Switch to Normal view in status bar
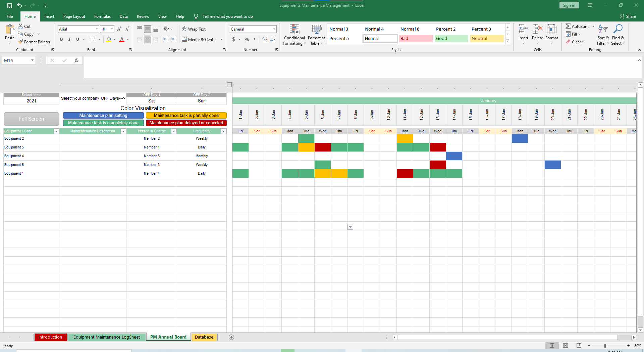This screenshot has height=352, width=644. [x=552, y=346]
